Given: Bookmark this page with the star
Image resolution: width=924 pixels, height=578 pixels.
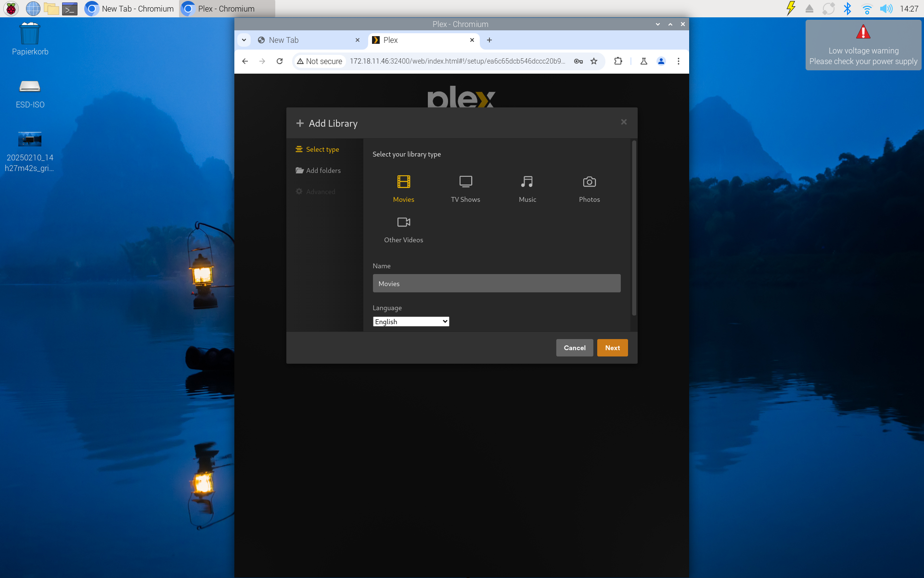Looking at the screenshot, I should pos(594,61).
